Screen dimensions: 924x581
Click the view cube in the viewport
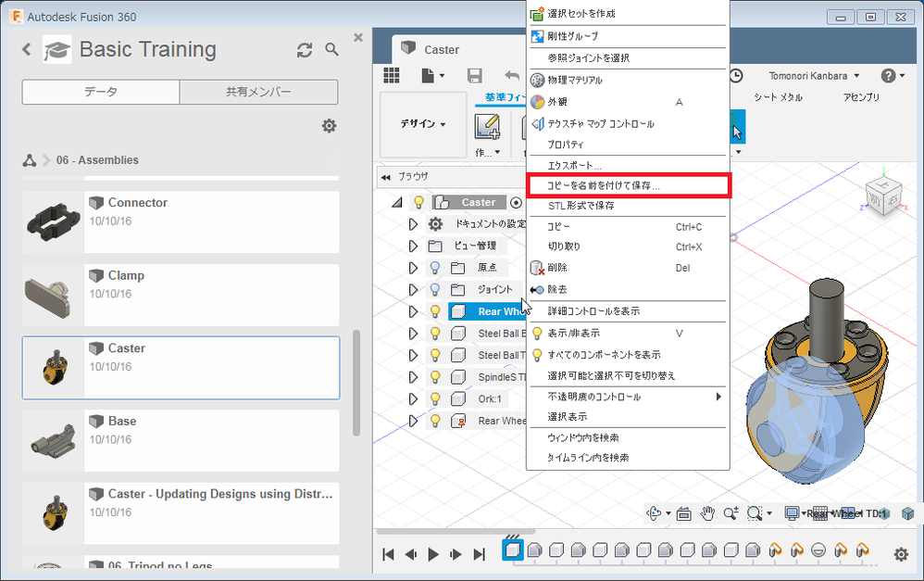tap(884, 196)
